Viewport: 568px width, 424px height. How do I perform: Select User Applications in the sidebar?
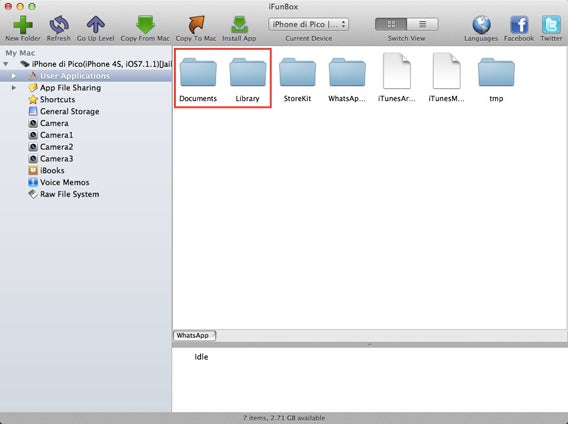point(86,76)
